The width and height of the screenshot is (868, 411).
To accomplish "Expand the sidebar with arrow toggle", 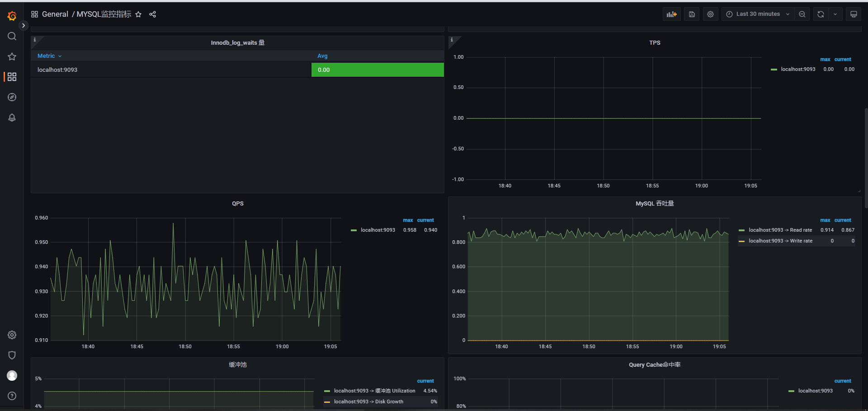I will [x=24, y=26].
